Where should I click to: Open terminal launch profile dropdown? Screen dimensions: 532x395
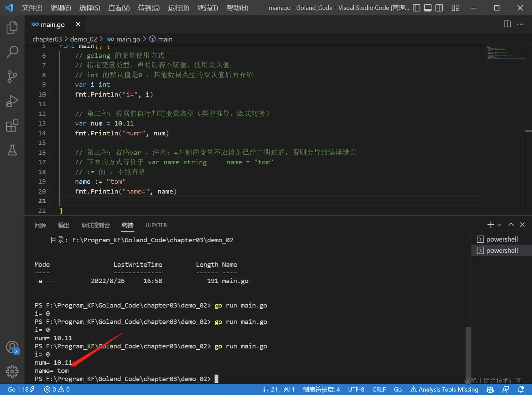(x=499, y=225)
